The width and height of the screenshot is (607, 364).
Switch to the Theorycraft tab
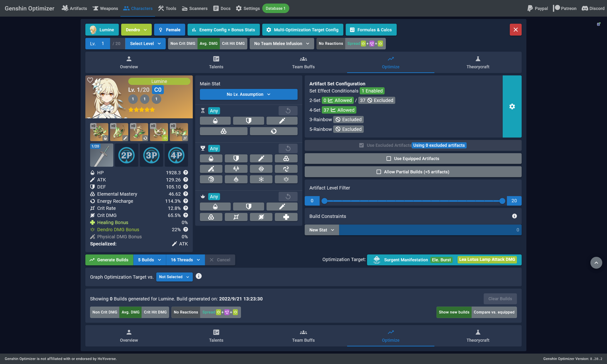coord(478,63)
